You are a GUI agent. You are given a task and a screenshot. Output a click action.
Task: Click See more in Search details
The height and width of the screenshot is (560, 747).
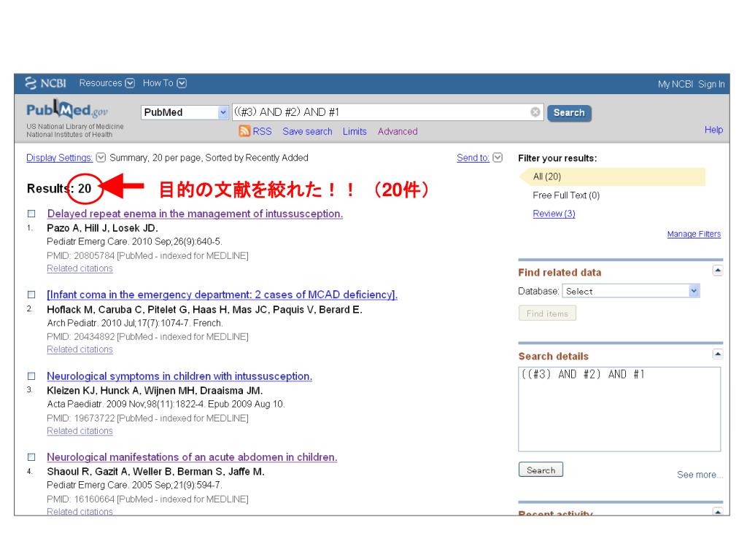[700, 475]
